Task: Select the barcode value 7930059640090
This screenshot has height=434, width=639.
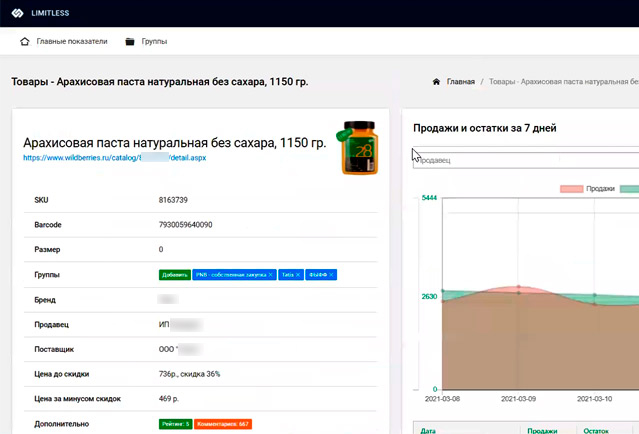Action: pyautogui.click(x=185, y=225)
